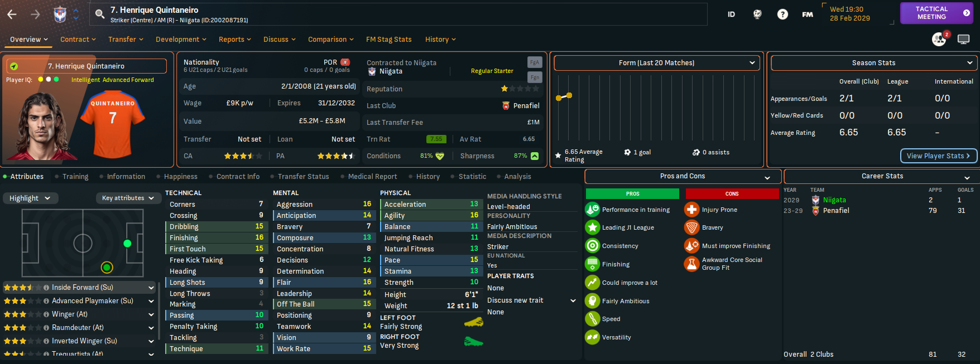Select the Happiness radio tab

point(180,177)
